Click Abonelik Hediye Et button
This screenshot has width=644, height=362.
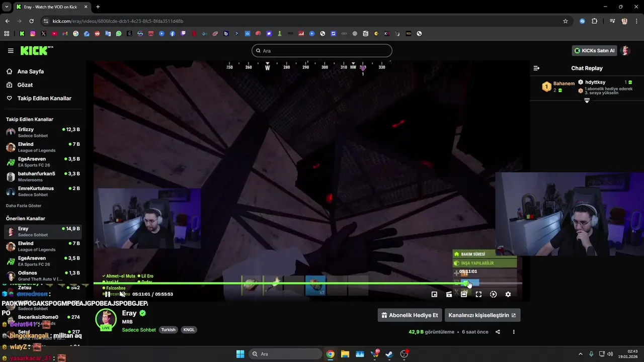coord(410,315)
